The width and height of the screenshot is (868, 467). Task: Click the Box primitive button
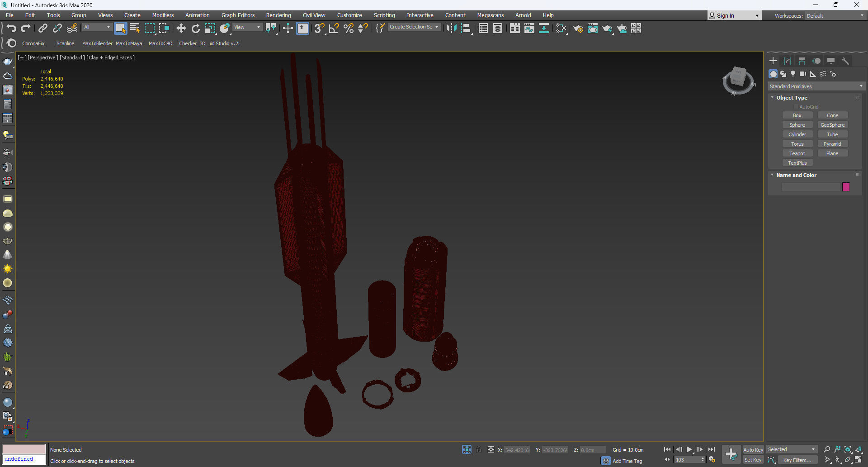click(x=797, y=115)
